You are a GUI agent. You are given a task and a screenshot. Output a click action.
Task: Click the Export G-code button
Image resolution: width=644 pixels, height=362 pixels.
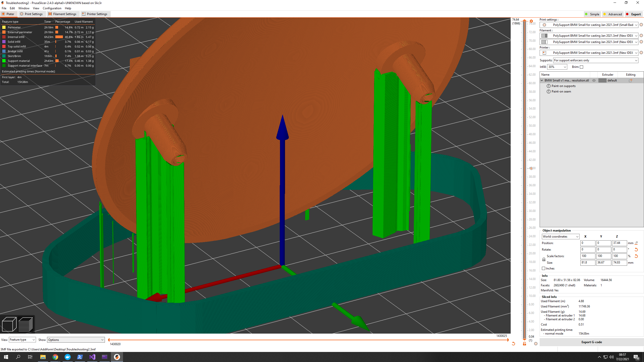click(591, 342)
